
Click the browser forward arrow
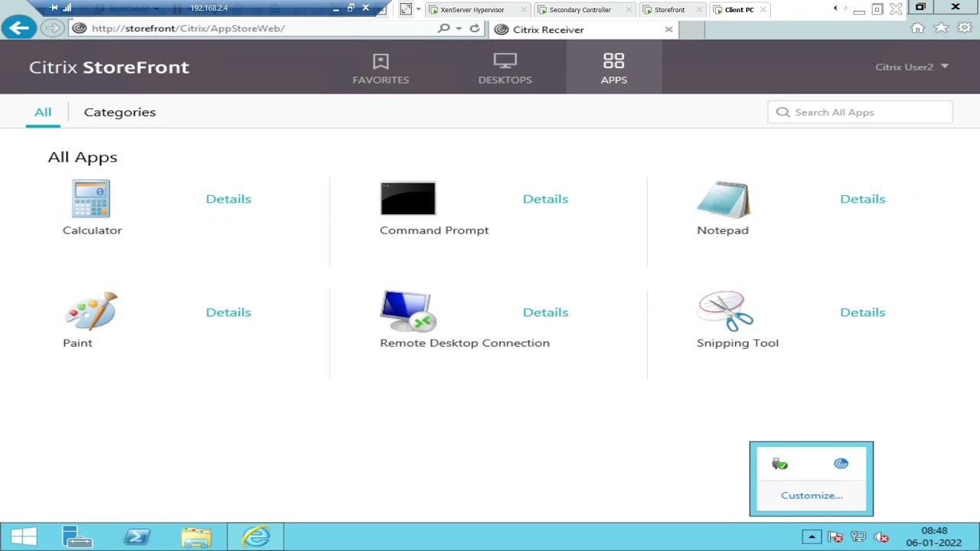coord(51,28)
